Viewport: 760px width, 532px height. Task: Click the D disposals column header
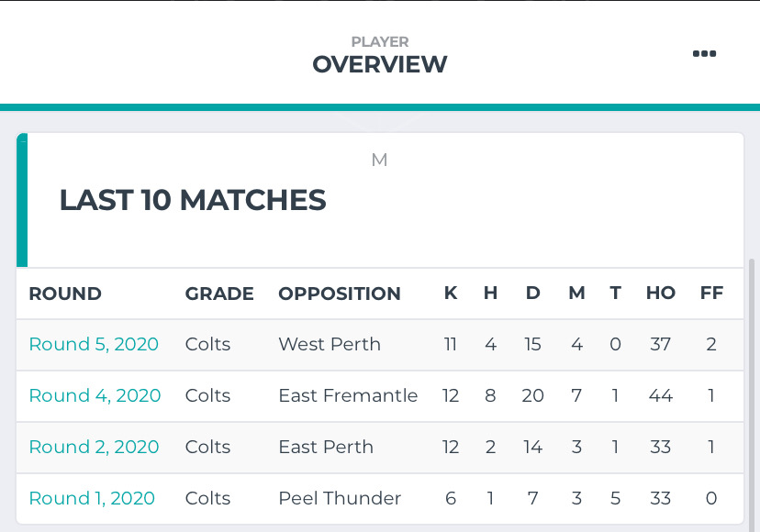tap(532, 294)
